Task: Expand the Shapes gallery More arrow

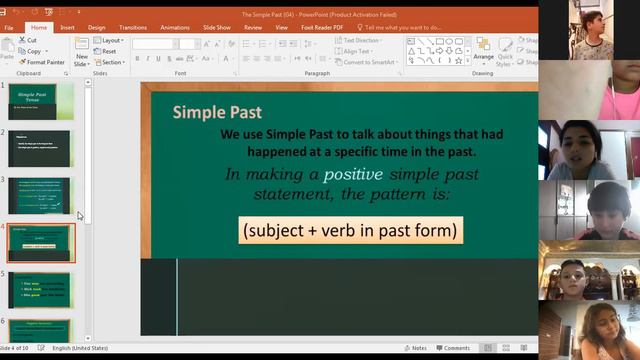Action: point(468,60)
